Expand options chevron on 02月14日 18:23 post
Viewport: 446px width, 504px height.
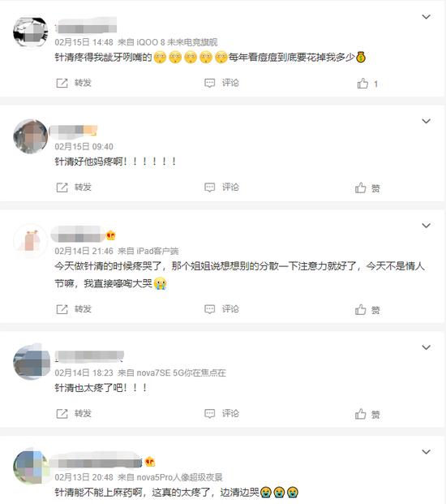point(426,347)
